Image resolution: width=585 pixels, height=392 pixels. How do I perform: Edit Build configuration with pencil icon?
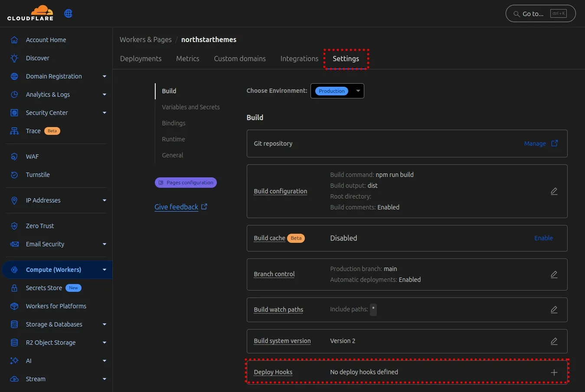[554, 191]
